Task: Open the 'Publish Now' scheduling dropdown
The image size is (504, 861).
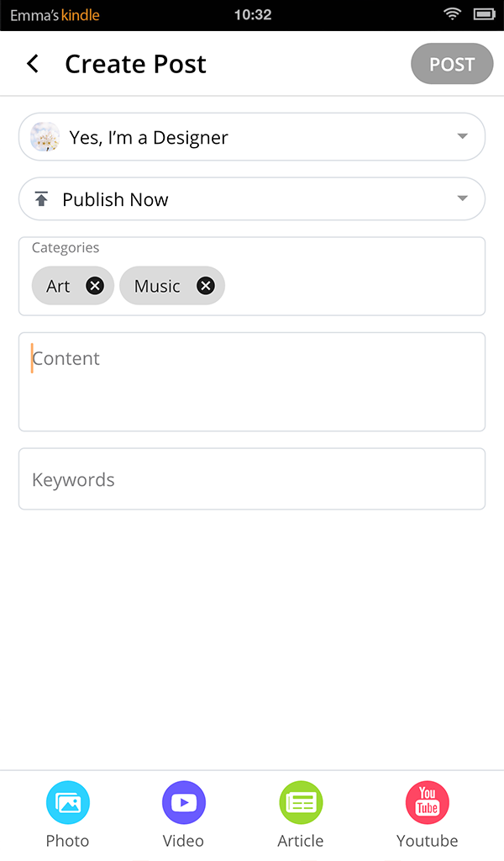Action: coord(252,198)
